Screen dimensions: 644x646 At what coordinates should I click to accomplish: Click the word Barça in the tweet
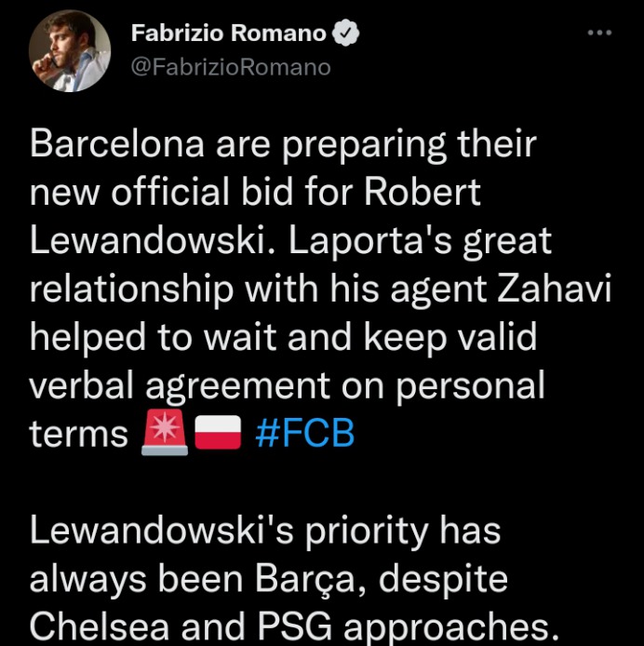[305, 579]
